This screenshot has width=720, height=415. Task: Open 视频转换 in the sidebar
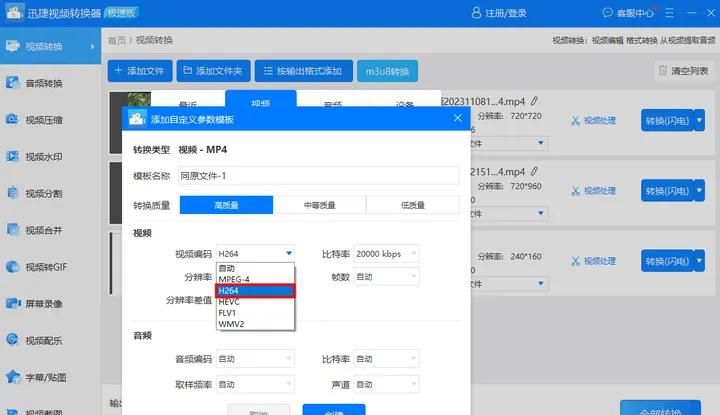tap(50, 46)
